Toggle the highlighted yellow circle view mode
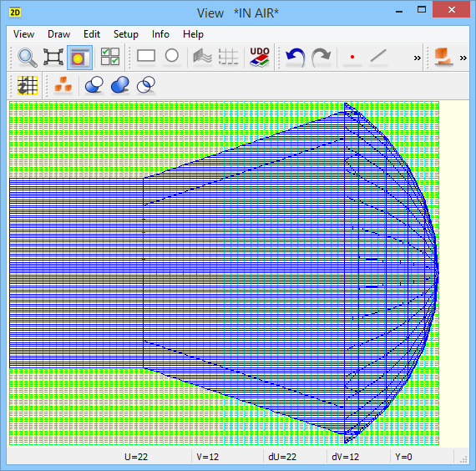This screenshot has height=471, width=476. [x=79, y=58]
